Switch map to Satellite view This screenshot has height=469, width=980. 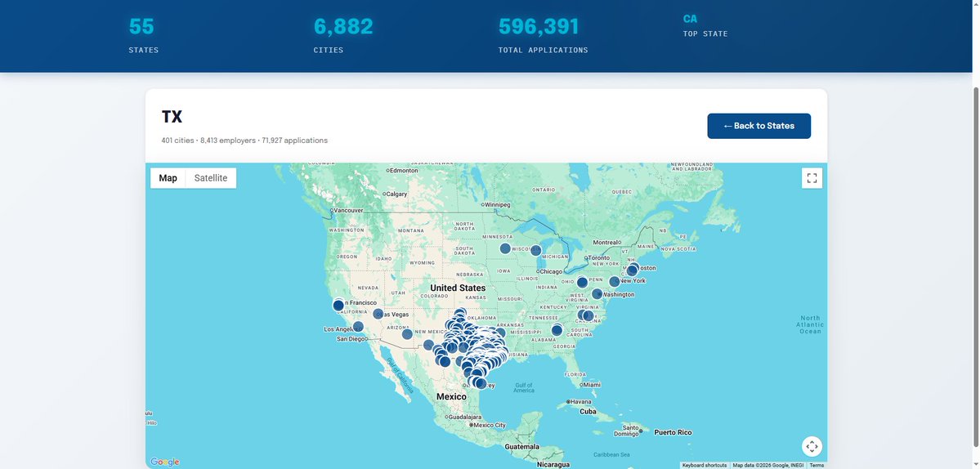(211, 178)
